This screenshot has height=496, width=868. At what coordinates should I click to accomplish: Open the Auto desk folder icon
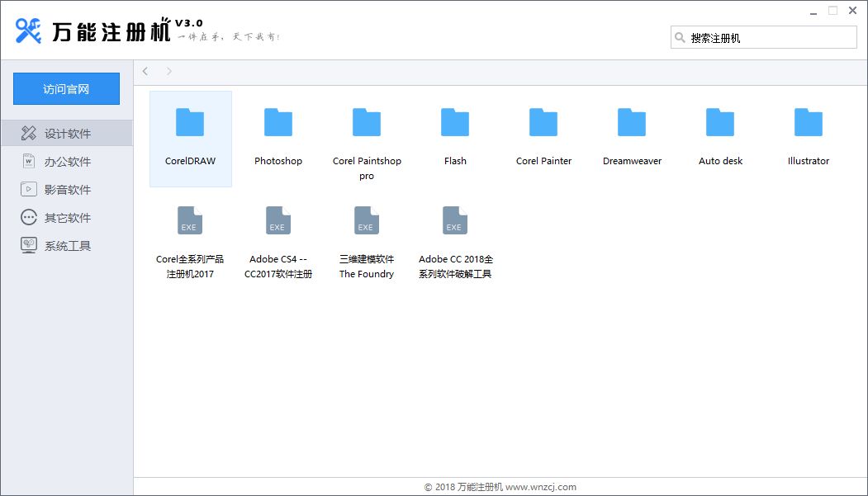720,122
